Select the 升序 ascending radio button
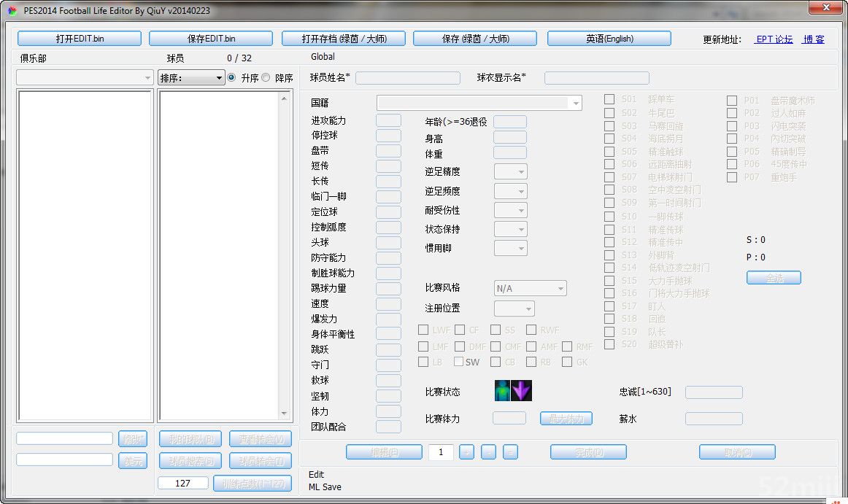 [231, 77]
